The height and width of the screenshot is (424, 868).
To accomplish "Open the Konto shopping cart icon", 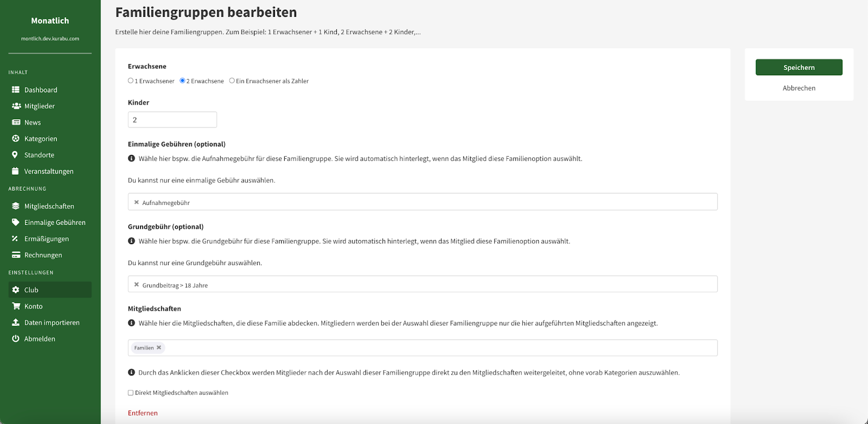I will point(16,306).
